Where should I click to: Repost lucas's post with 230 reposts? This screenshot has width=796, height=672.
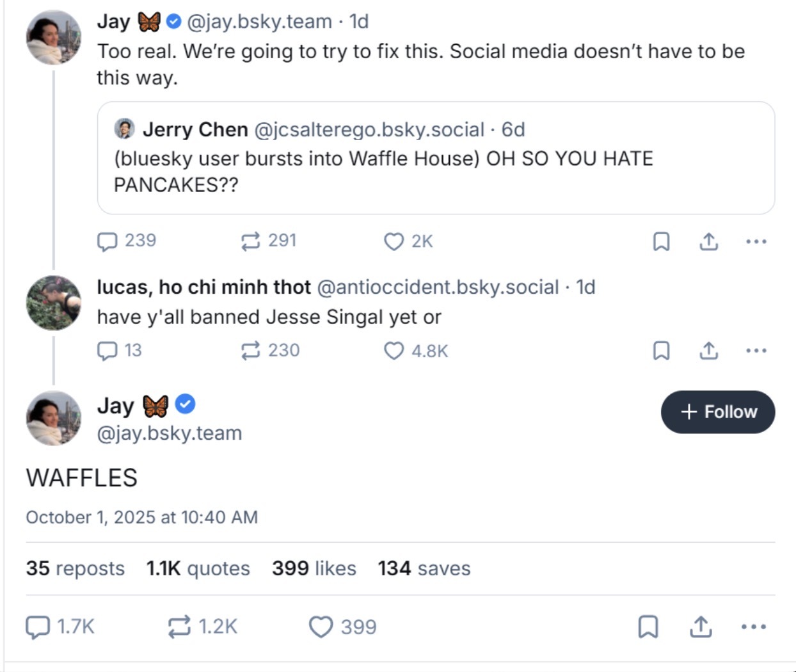[250, 351]
